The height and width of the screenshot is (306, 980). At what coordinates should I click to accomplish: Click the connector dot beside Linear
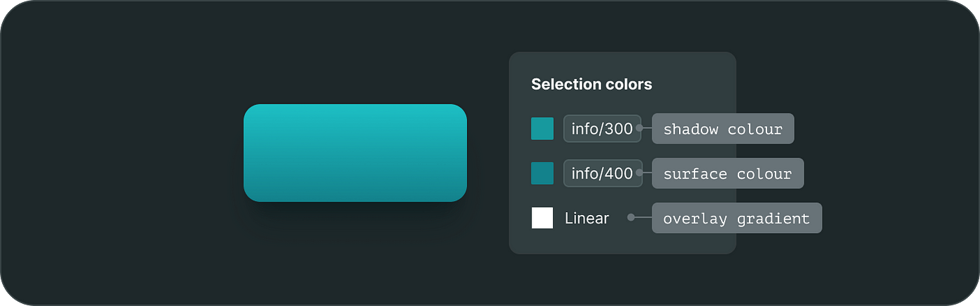631,218
